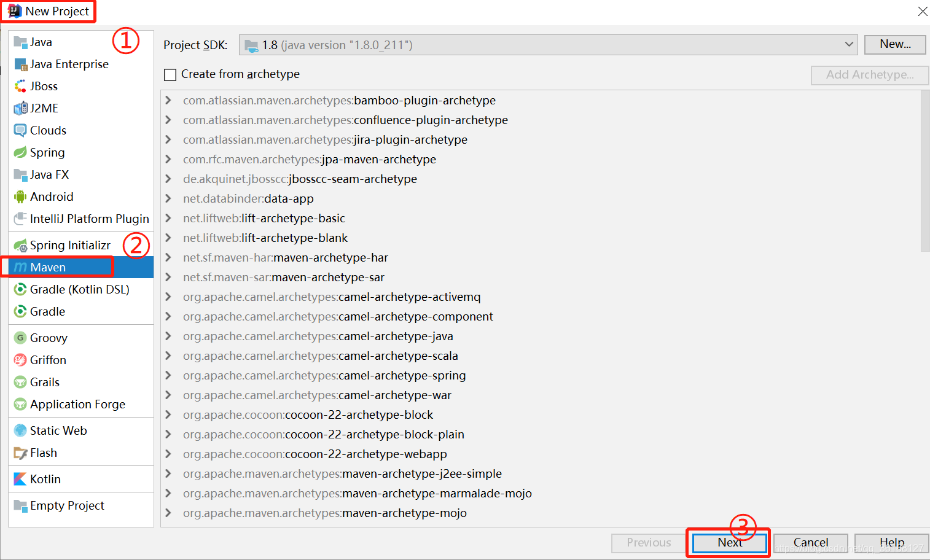Click the archetype list vertical scrollbar
The height and width of the screenshot is (560, 930).
coord(925,171)
